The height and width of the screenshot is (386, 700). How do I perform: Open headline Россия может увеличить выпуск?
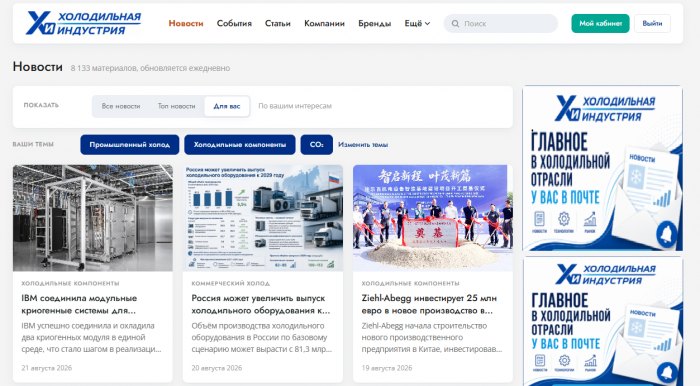point(261,304)
